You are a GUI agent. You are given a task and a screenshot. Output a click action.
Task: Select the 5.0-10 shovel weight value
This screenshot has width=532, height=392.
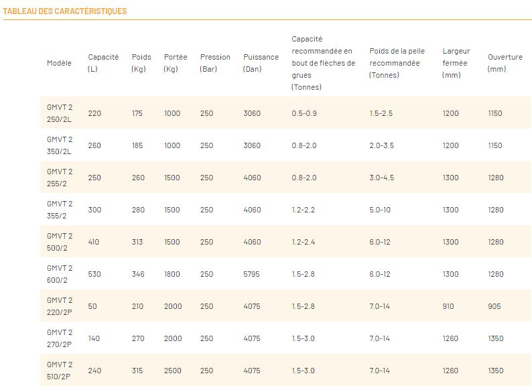pos(380,210)
